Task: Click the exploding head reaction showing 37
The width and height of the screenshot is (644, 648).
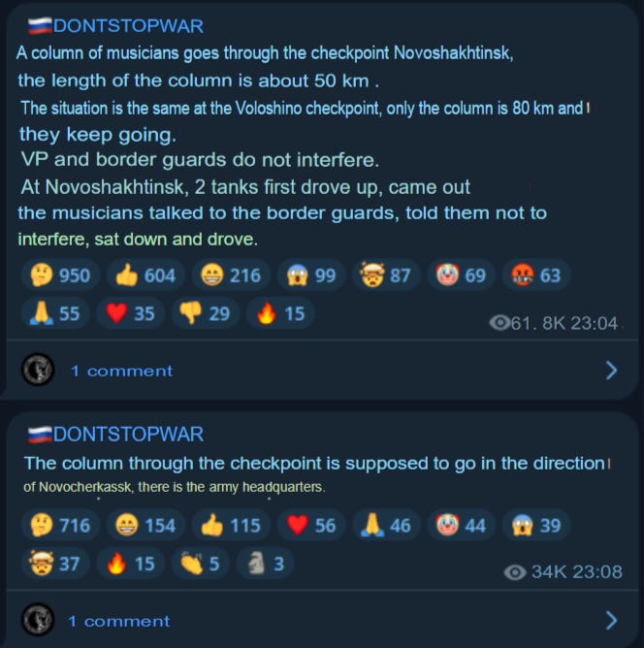Action: tap(55, 564)
